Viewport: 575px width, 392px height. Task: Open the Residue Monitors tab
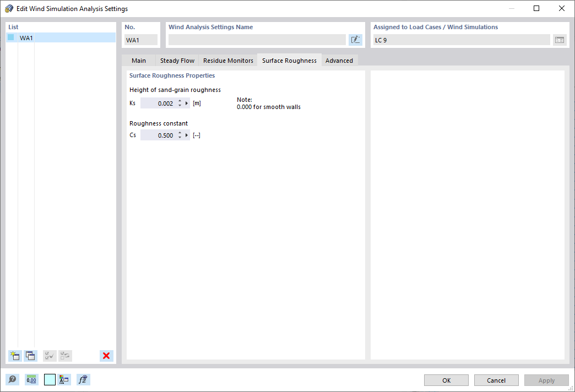228,61
